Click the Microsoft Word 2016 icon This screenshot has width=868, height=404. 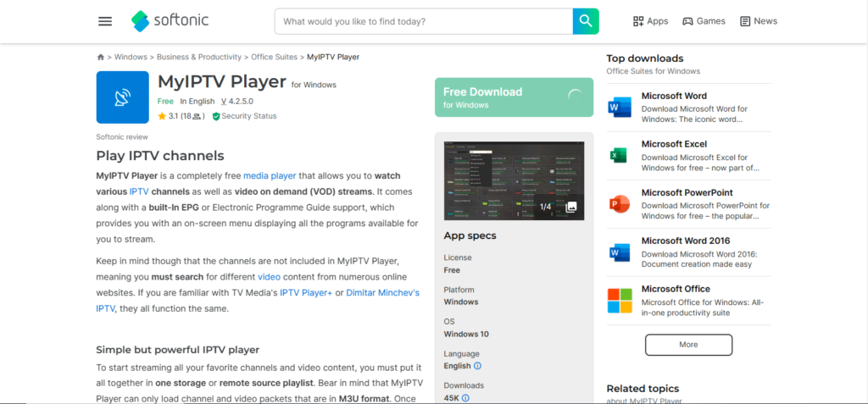point(620,252)
